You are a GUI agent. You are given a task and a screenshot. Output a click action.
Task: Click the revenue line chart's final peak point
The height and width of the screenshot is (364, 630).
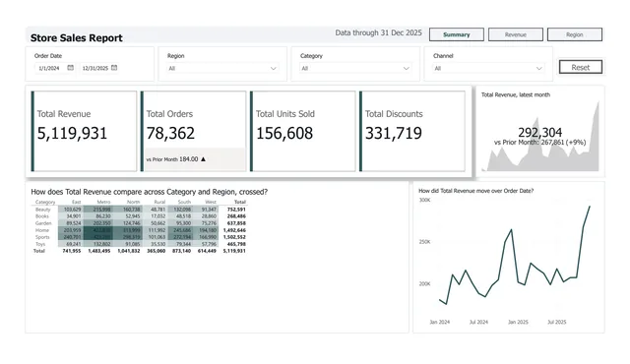point(590,207)
